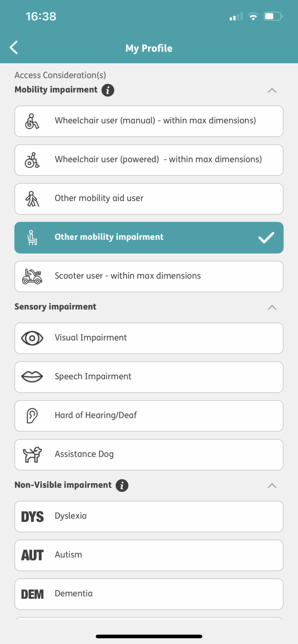
Task: Click the seated person mobility impairment icon
Action: coord(32,237)
